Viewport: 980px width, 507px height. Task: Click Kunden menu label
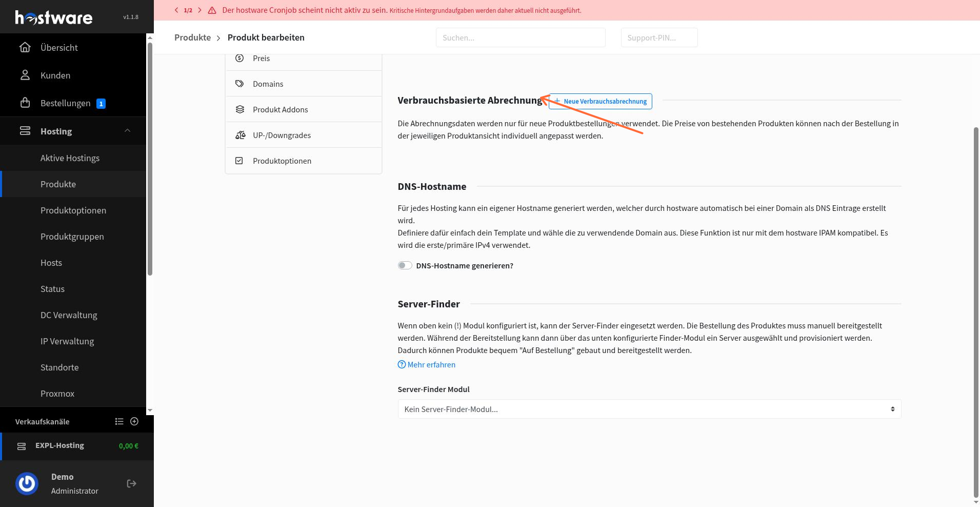[55, 75]
